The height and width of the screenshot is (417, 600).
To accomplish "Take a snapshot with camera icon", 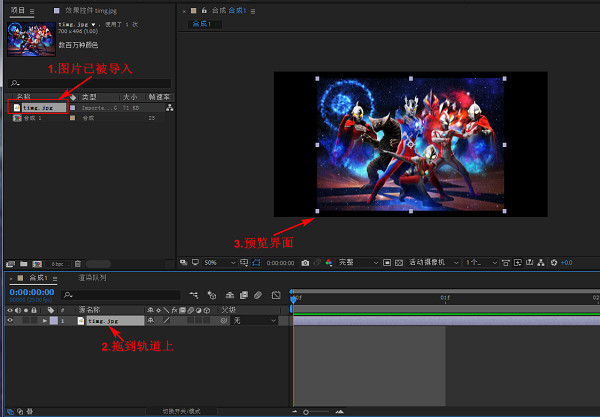I will coord(305,263).
